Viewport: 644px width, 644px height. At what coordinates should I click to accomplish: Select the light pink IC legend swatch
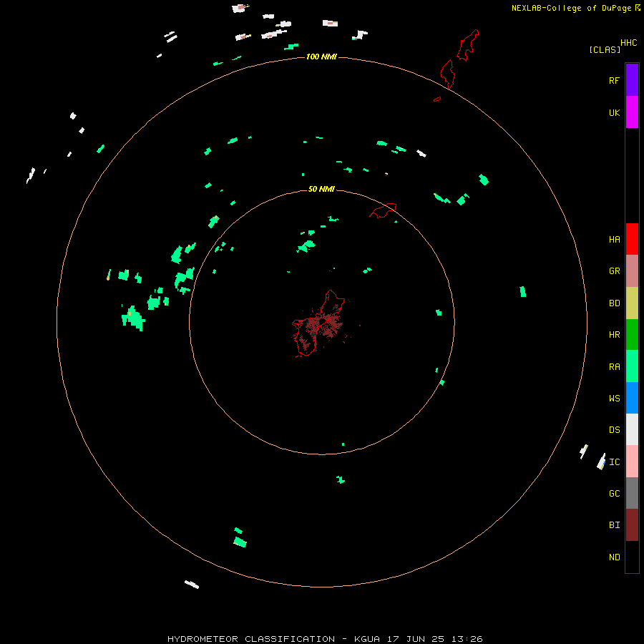632,462
